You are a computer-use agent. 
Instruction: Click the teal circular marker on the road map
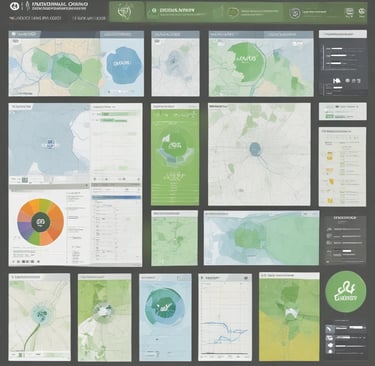point(42,314)
